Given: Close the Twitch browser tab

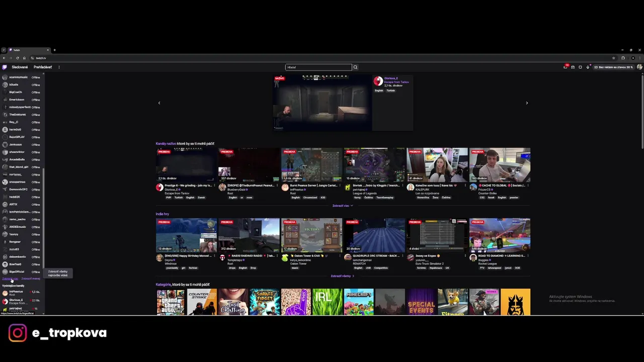Looking at the screenshot, I should pos(48,50).
